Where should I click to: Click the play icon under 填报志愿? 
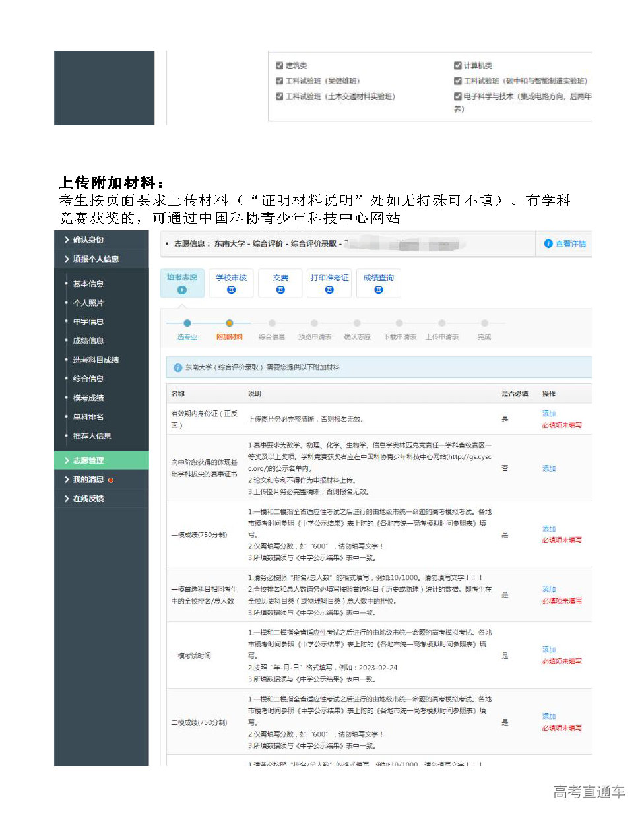(182, 290)
